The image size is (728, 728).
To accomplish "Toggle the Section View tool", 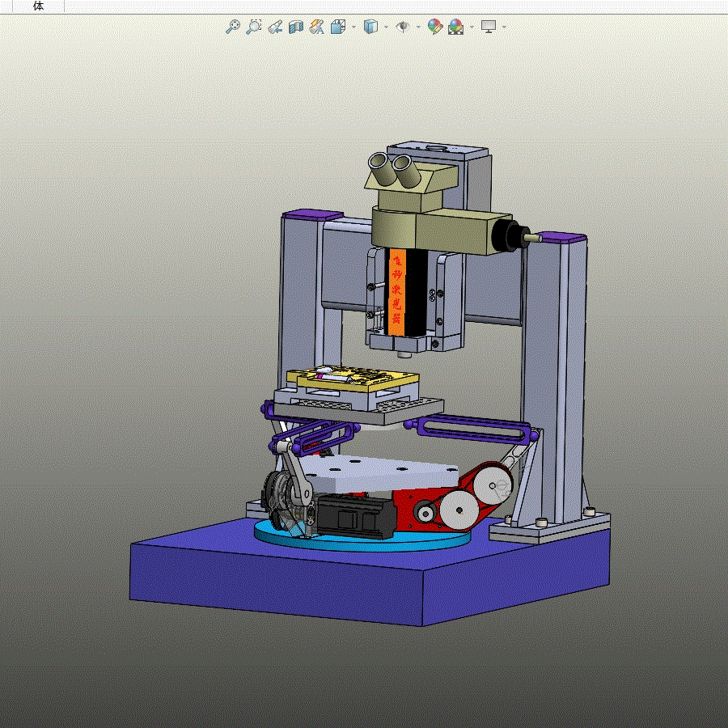I will (x=296, y=27).
